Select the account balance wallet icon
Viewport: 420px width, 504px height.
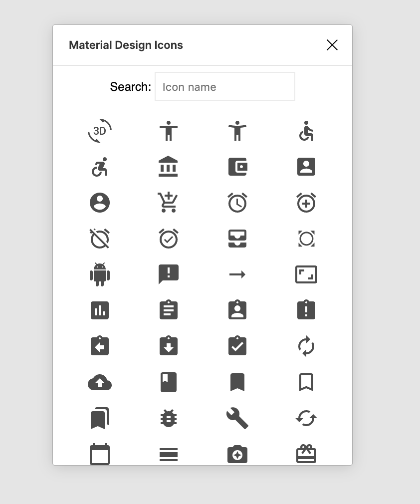(x=237, y=167)
